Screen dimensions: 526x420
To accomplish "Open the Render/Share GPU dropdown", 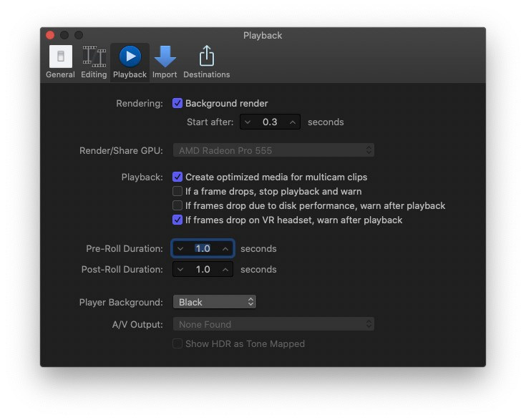I will (273, 150).
